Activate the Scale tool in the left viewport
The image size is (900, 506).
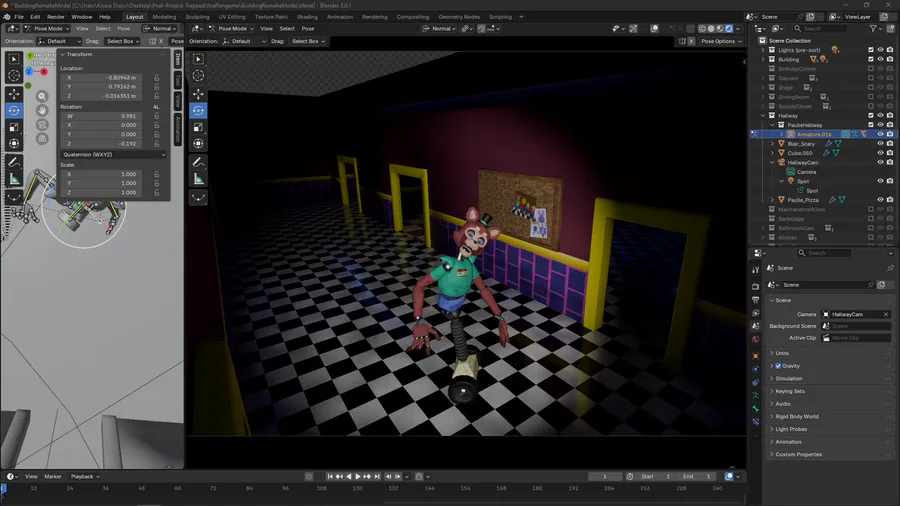14,127
